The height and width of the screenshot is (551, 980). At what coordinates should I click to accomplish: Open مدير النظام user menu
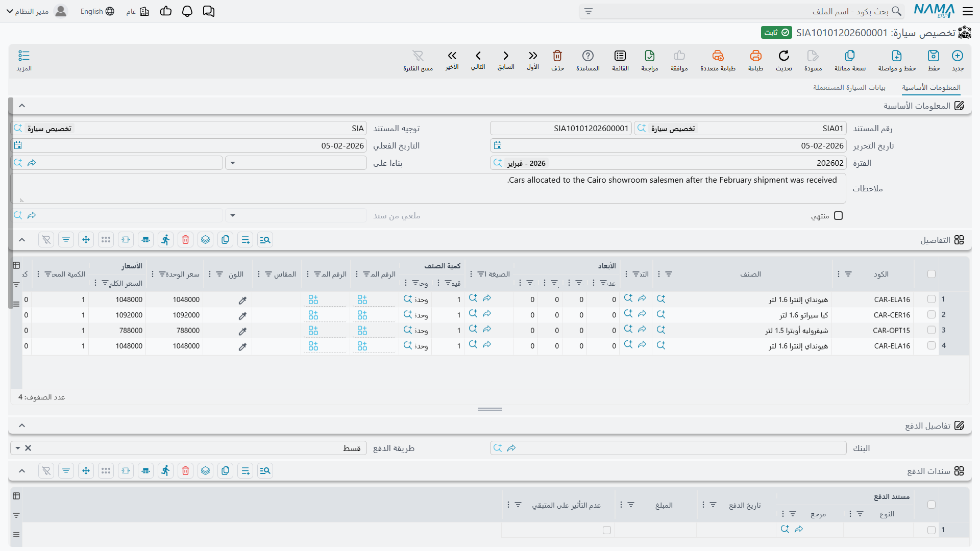(37, 11)
